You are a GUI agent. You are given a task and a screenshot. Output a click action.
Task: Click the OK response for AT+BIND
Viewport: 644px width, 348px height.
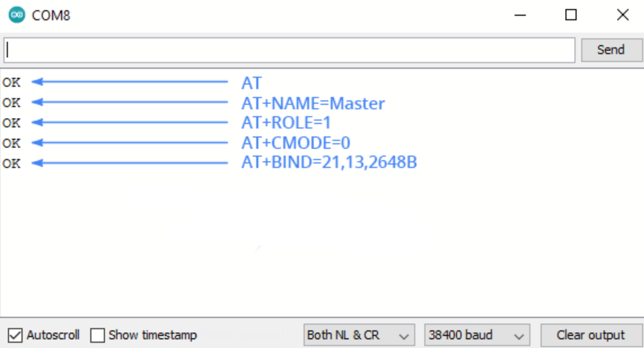(11, 163)
